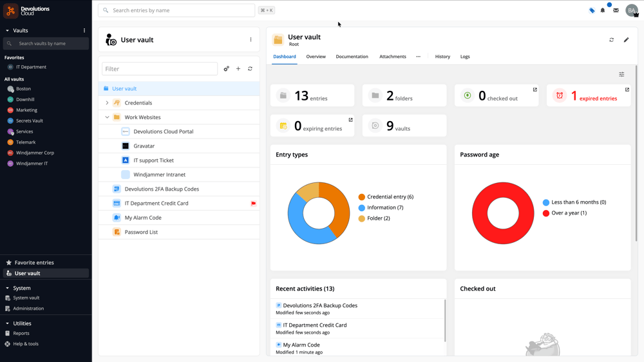Open the BA user account avatar
This screenshot has height=362, width=644.
[x=632, y=10]
